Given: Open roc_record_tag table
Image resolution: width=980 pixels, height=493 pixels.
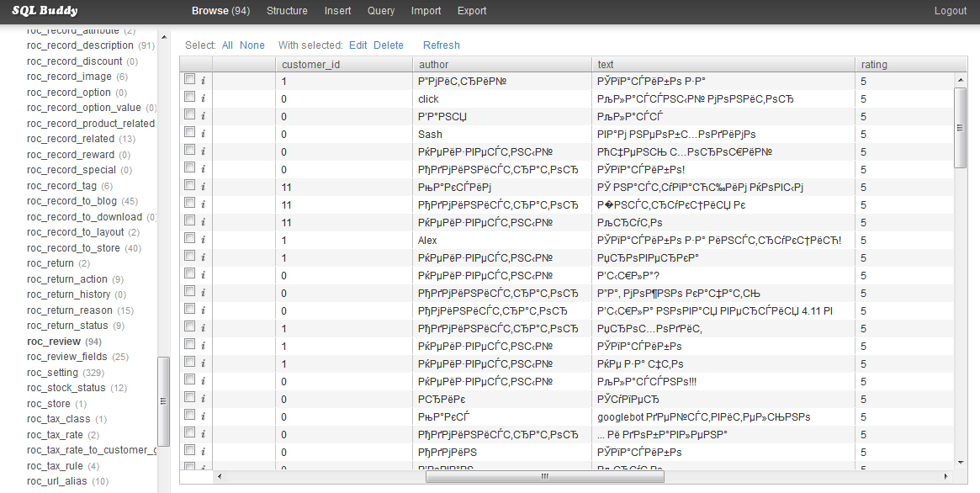Looking at the screenshot, I should 62,186.
